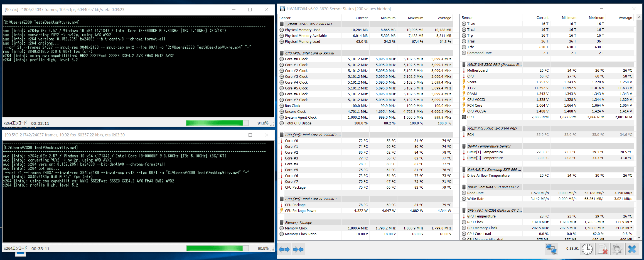Select the Memory Clock Ratio row
The height and width of the screenshot is (260, 644).
pos(366,234)
